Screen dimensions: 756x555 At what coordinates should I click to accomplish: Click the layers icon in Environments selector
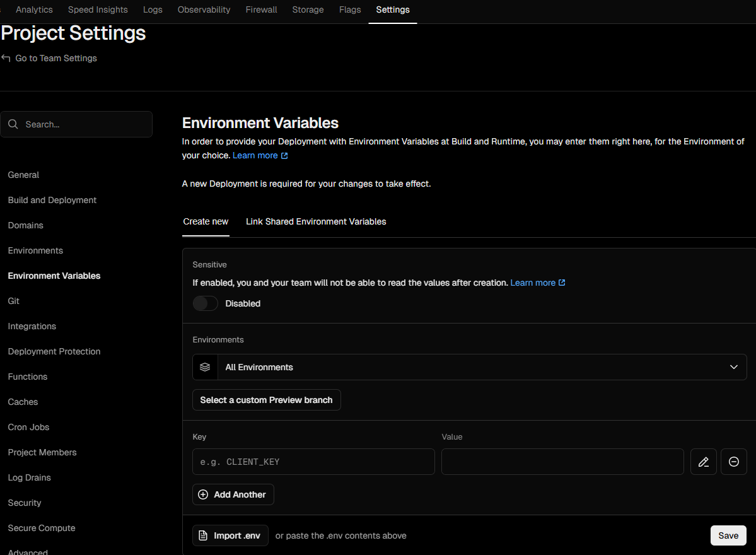tap(205, 367)
